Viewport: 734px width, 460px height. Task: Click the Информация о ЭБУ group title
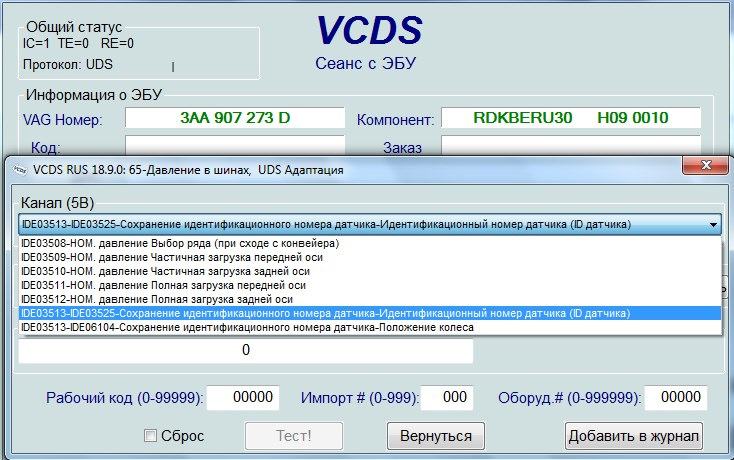click(94, 95)
